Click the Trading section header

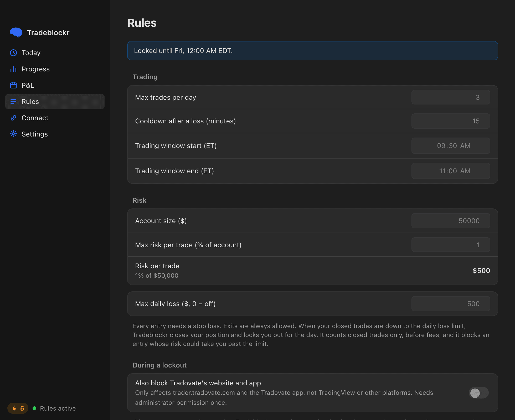coord(145,77)
